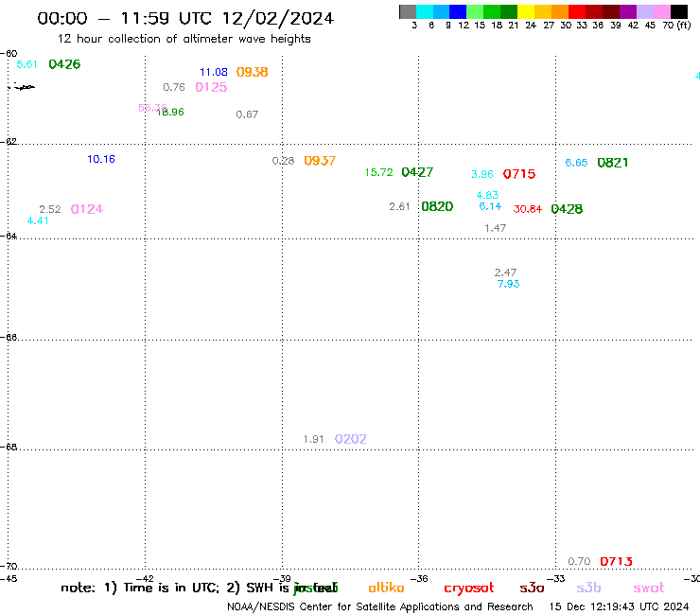
Task: Select the dark green time label 0820
Action: (x=437, y=207)
